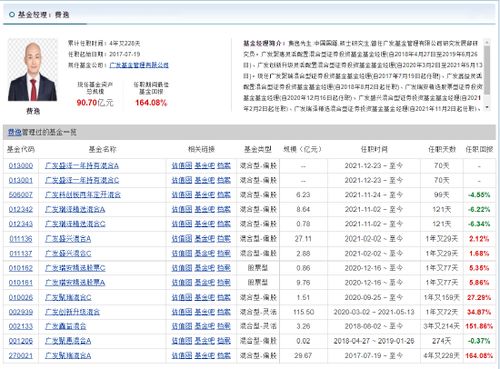
Task: Click the bio box scrollbar thumb
Action: point(487,70)
